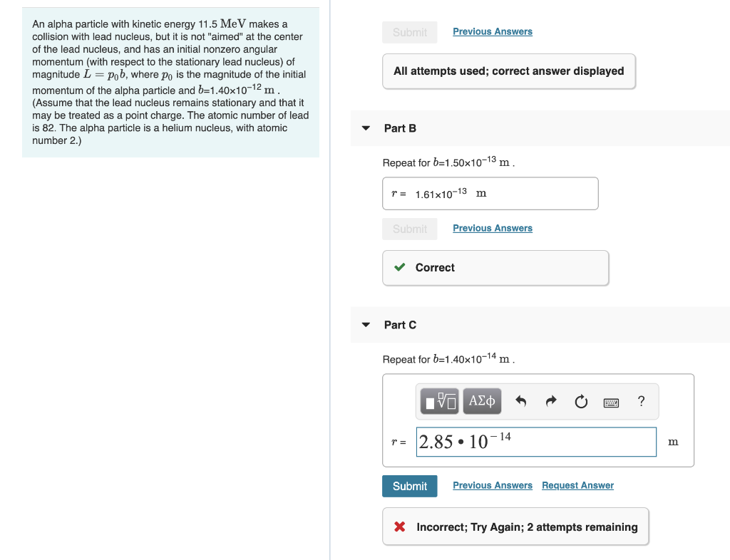This screenshot has height=560, width=730.
Task: Submit the Part C answer
Action: (x=409, y=486)
